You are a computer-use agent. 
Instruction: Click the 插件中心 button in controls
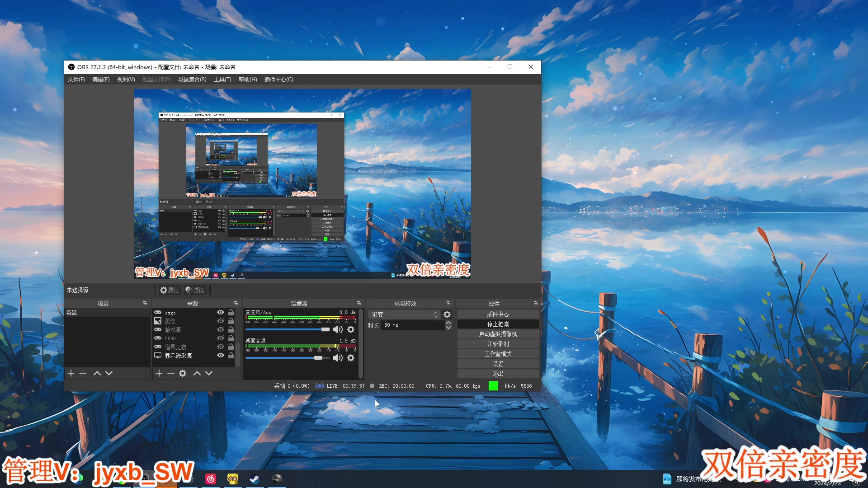[x=498, y=314]
